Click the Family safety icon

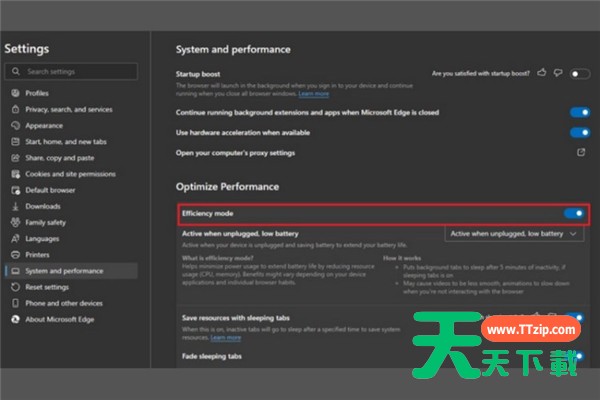click(x=15, y=222)
